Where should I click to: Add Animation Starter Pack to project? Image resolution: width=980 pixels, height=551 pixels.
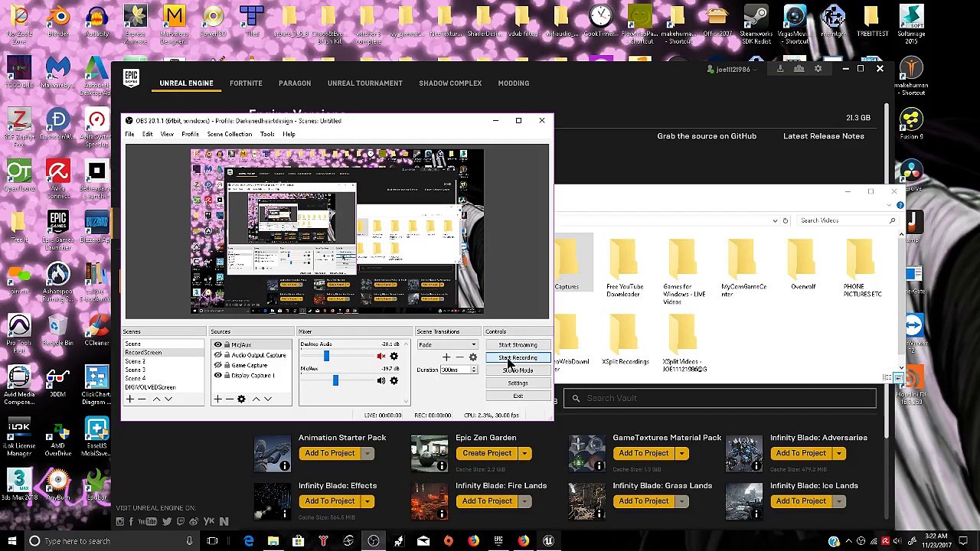click(330, 454)
